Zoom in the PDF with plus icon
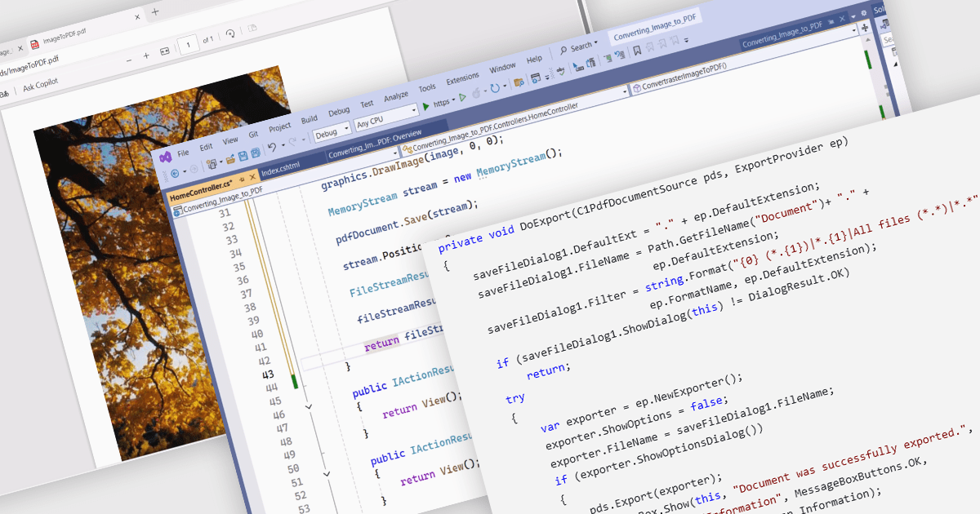The height and width of the screenshot is (514, 980). tap(146, 55)
